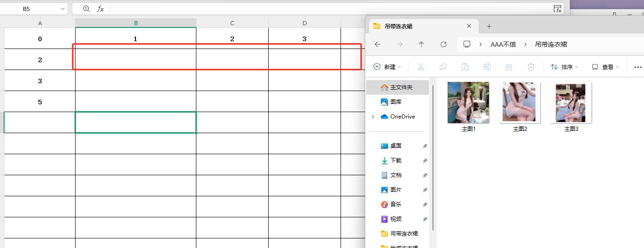Go up one folder level in Explorer

point(422,44)
